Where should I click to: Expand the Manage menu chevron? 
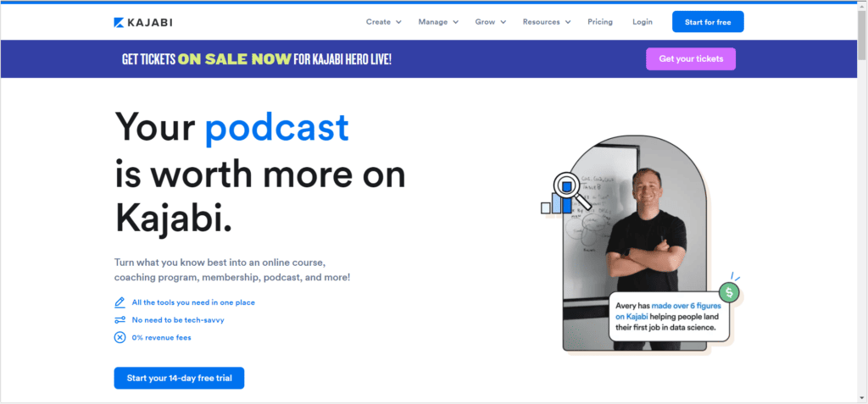coord(455,22)
